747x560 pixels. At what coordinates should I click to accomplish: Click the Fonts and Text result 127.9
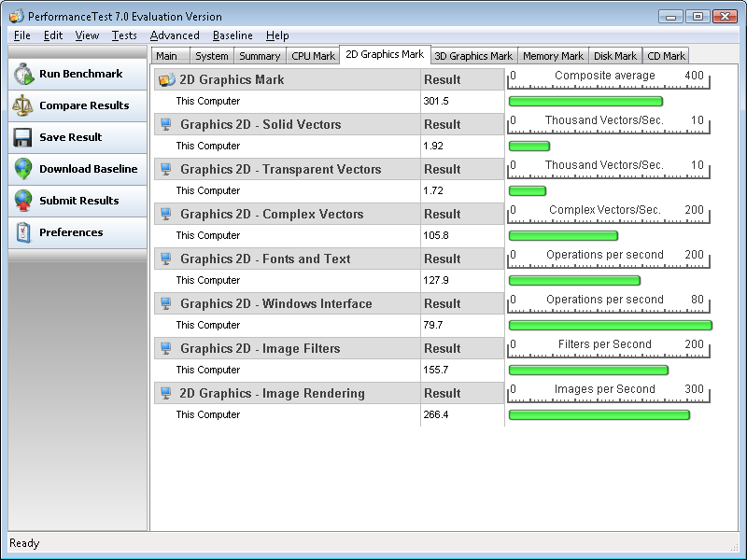tap(436, 281)
